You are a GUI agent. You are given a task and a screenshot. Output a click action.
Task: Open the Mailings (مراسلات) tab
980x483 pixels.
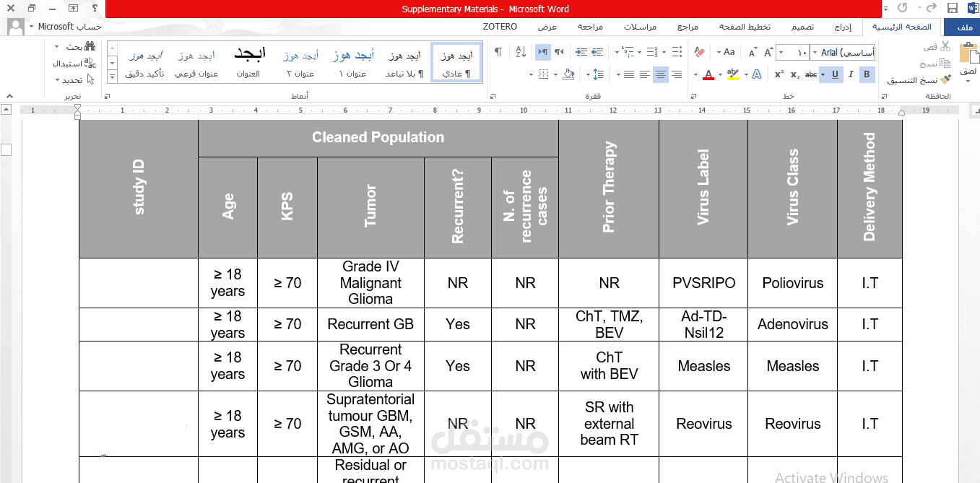tap(640, 27)
